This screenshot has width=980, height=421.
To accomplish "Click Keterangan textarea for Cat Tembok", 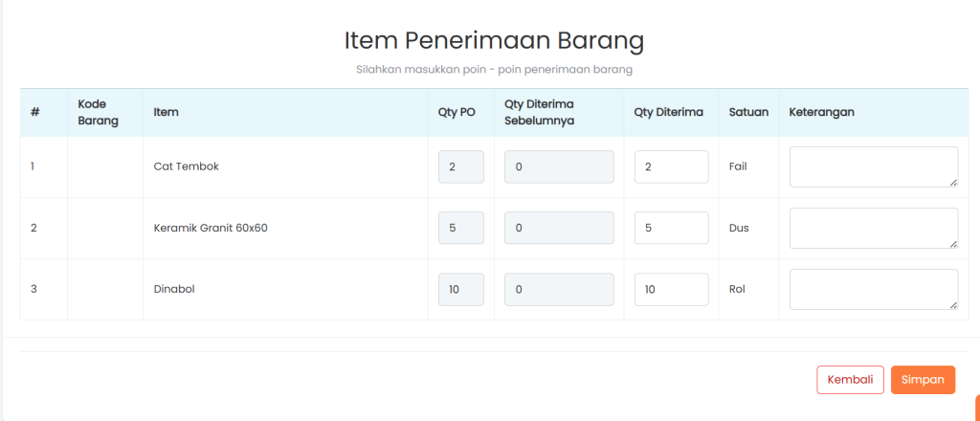I will [x=873, y=166].
